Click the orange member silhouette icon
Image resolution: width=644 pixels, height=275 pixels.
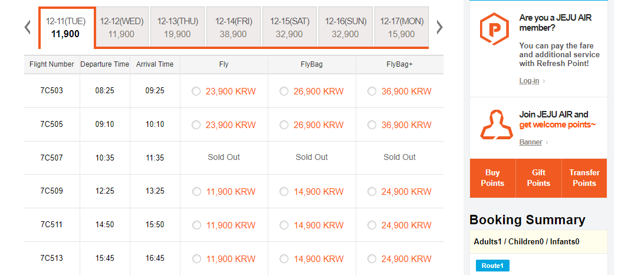(x=497, y=124)
